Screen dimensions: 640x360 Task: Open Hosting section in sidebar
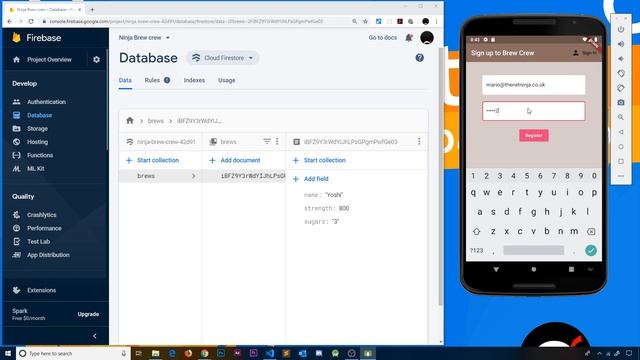pos(37,142)
